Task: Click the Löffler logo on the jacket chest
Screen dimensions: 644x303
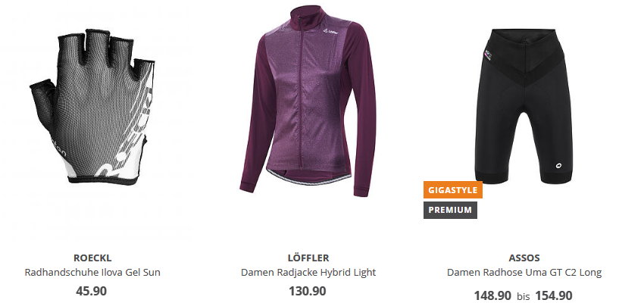Action: pyautogui.click(x=330, y=30)
